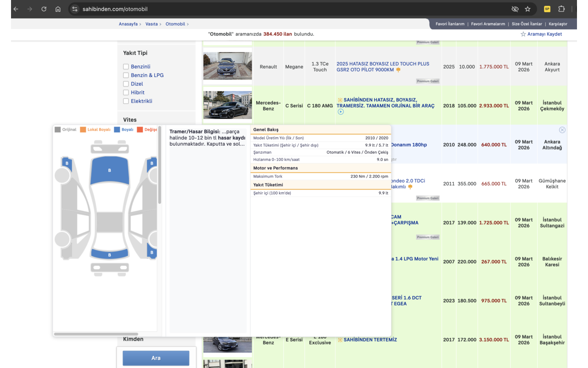Open Favori İlanlarım in top menu
Viewport: 588px width, 368px height.
[x=450, y=24]
